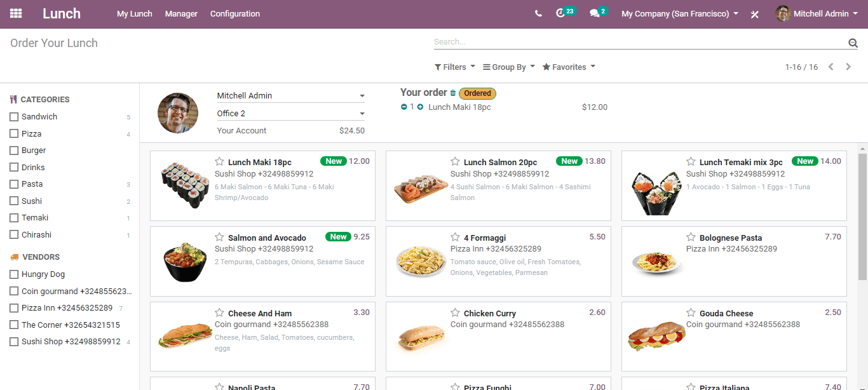Open conversations icon with 2 badge

pyautogui.click(x=599, y=13)
